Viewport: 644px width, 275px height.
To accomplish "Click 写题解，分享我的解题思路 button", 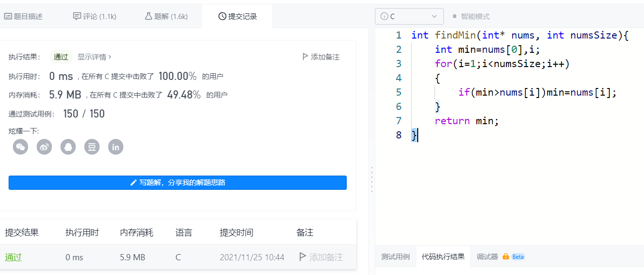I will click(178, 183).
